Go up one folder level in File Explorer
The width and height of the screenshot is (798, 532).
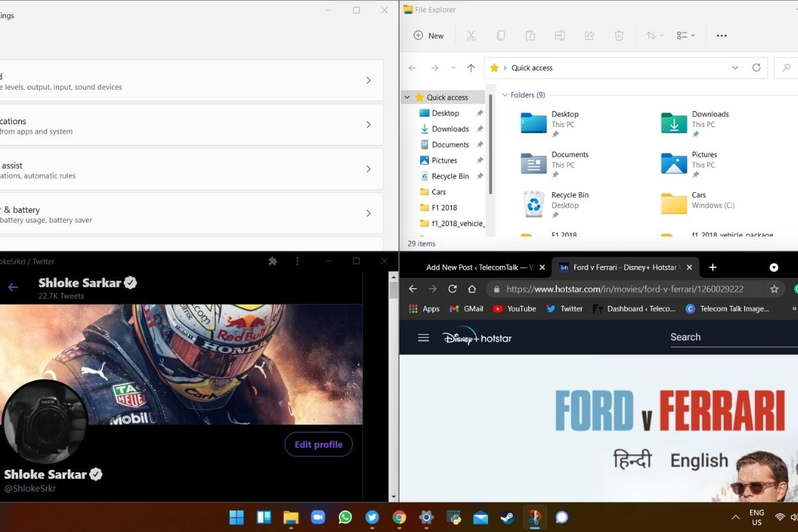[x=471, y=68]
